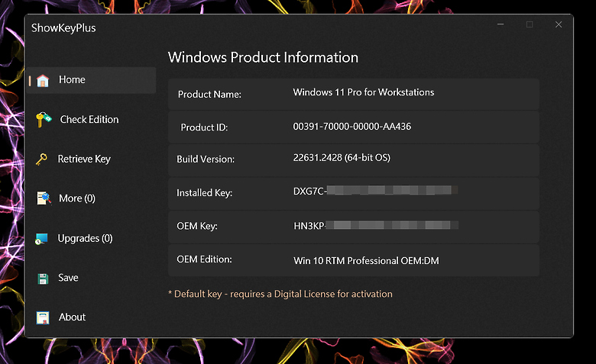
Task: Click the Default key digital license note
Action: [x=280, y=294]
